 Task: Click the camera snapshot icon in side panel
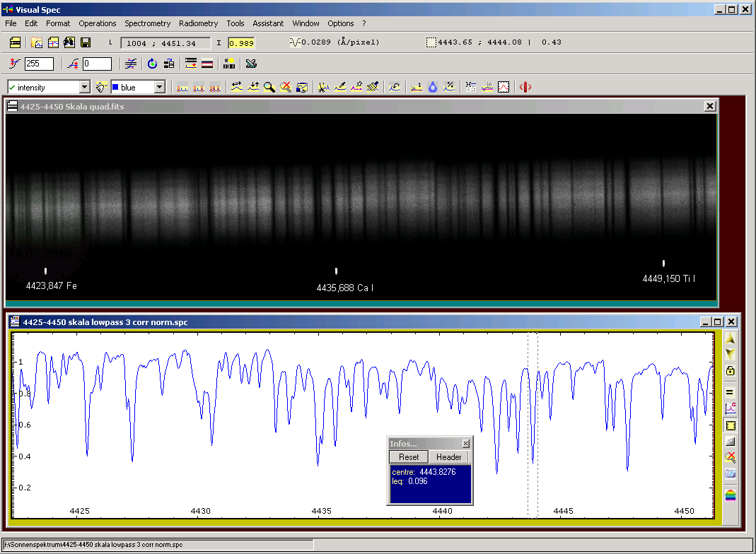click(731, 473)
